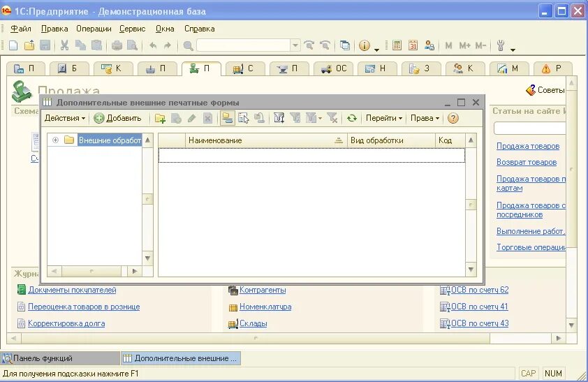
Task: Open the Контрагенты link
Action: point(263,290)
